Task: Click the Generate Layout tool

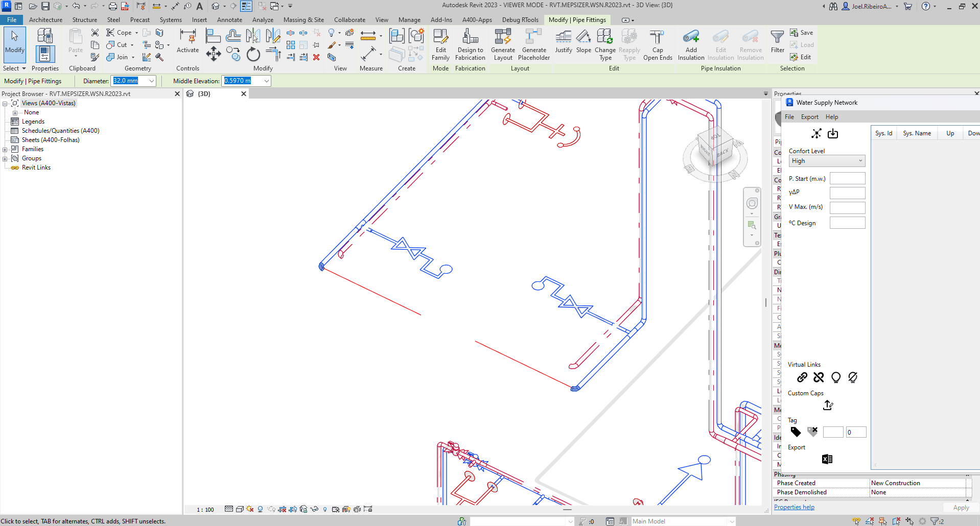Action: (x=503, y=44)
